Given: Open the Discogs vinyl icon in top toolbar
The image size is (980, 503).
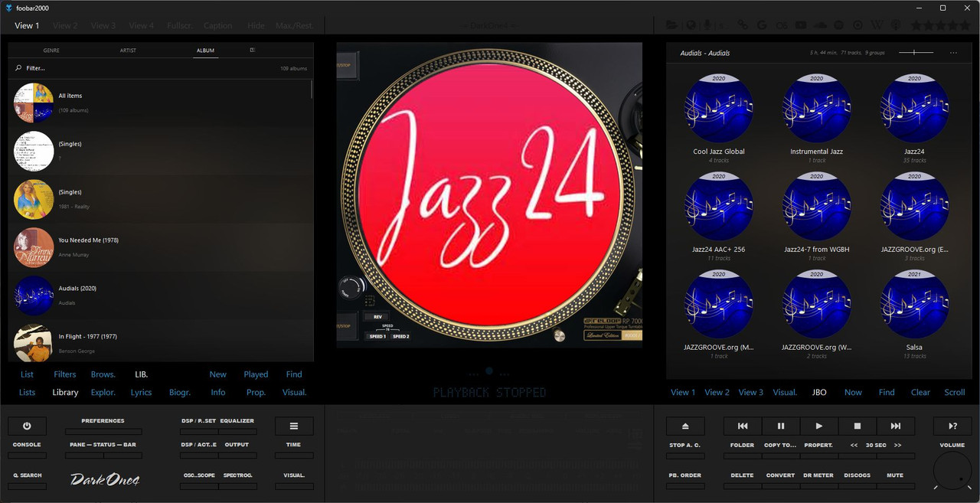Looking at the screenshot, I should click(858, 25).
